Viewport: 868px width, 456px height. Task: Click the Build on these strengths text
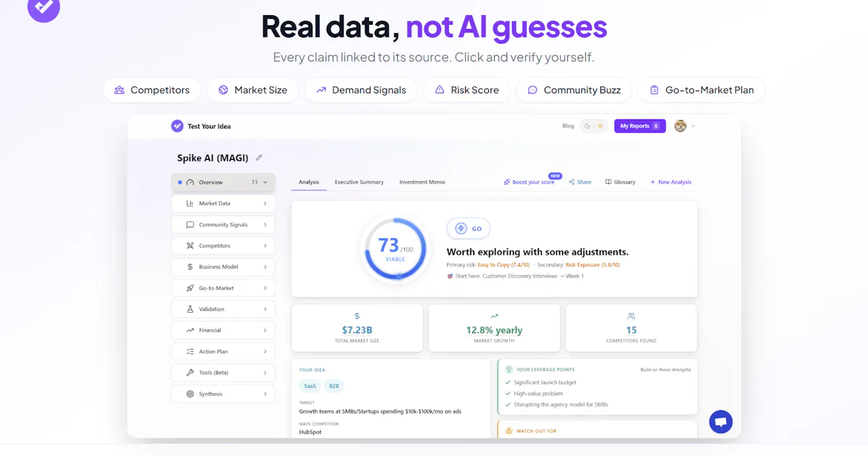(x=665, y=369)
